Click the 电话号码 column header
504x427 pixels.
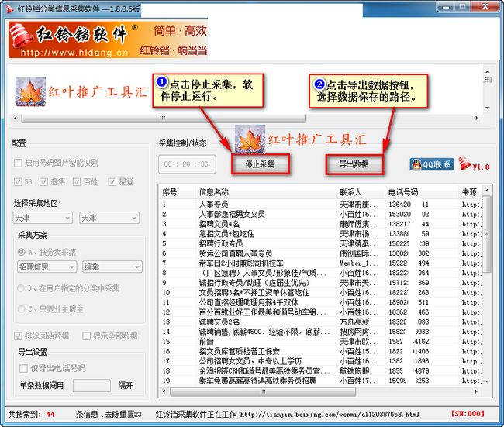pos(421,192)
